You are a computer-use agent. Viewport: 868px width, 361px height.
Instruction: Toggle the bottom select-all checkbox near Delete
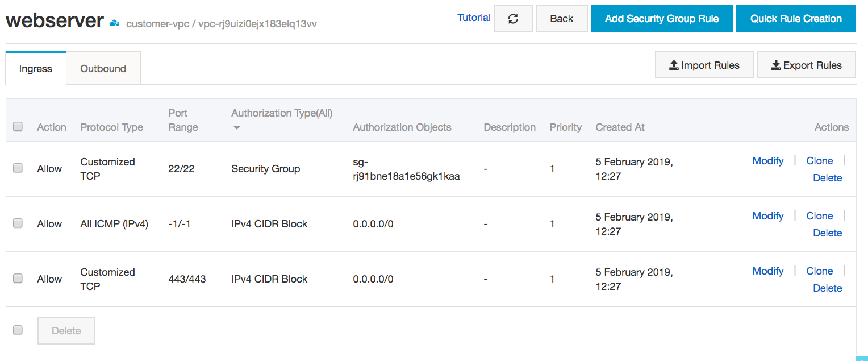pos(18,330)
